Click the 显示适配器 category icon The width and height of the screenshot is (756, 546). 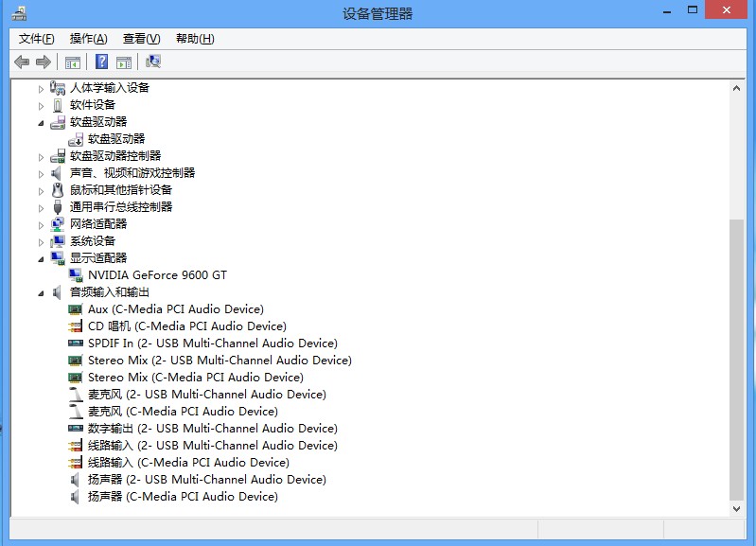coord(58,258)
